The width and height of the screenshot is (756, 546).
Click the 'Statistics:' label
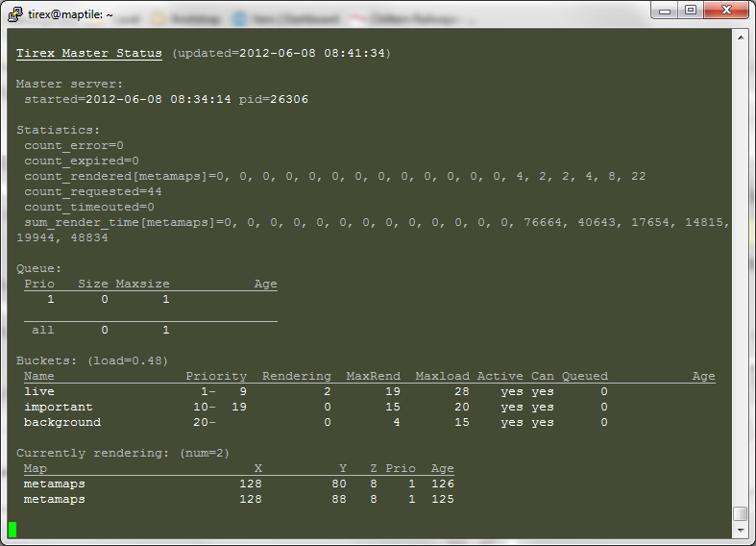tap(58, 130)
